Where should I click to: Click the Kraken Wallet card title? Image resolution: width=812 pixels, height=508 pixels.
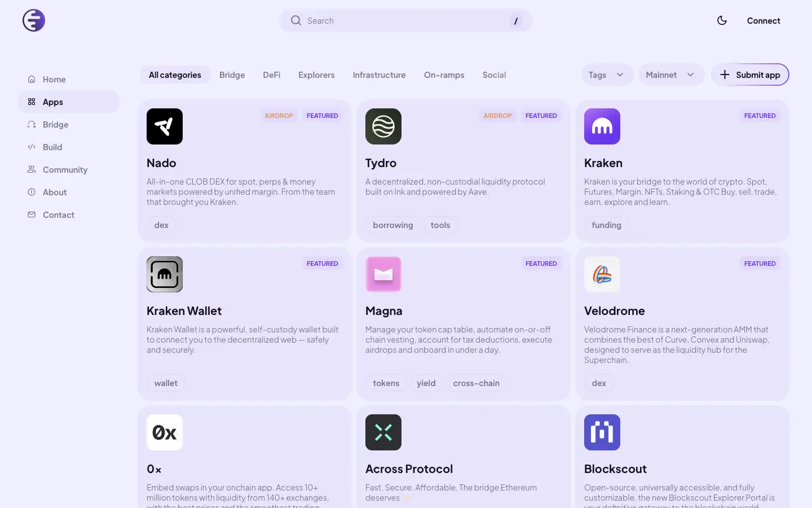pyautogui.click(x=184, y=311)
